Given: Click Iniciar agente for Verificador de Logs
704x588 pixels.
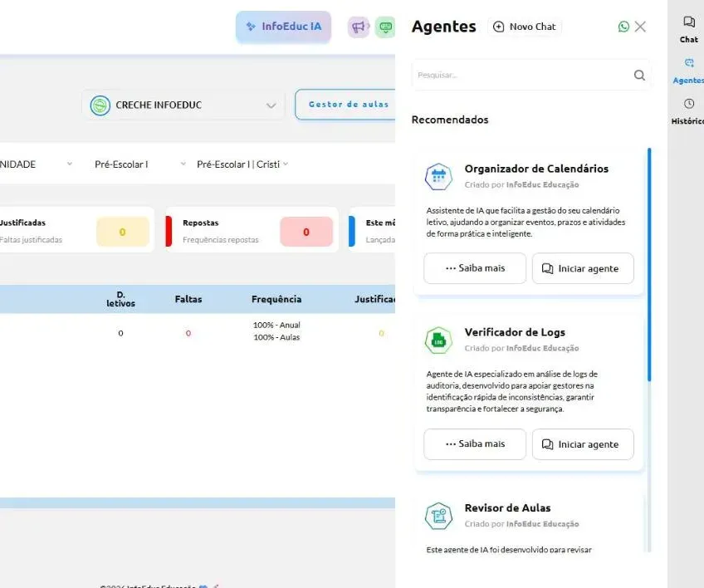Looking at the screenshot, I should click(583, 443).
